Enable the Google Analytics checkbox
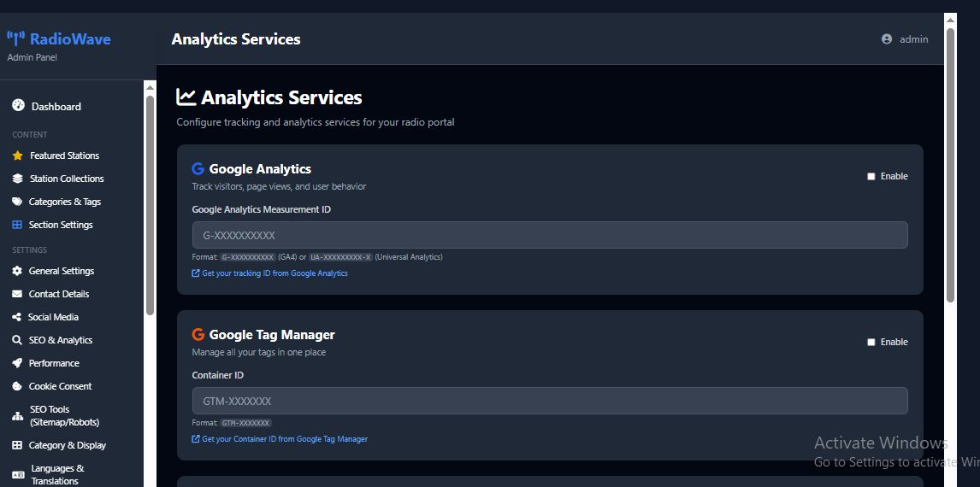980x487 pixels. point(871,176)
